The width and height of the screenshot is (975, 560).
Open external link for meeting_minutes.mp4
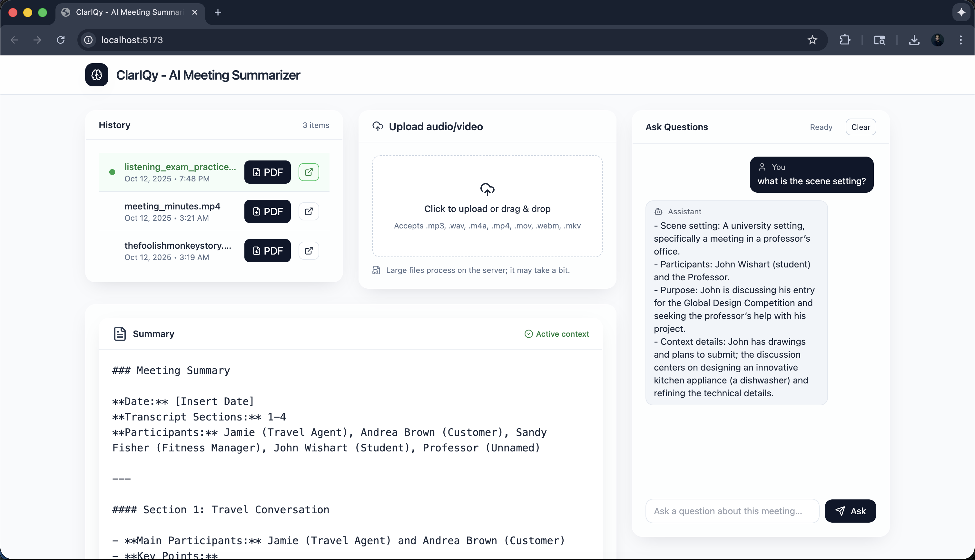coord(309,211)
